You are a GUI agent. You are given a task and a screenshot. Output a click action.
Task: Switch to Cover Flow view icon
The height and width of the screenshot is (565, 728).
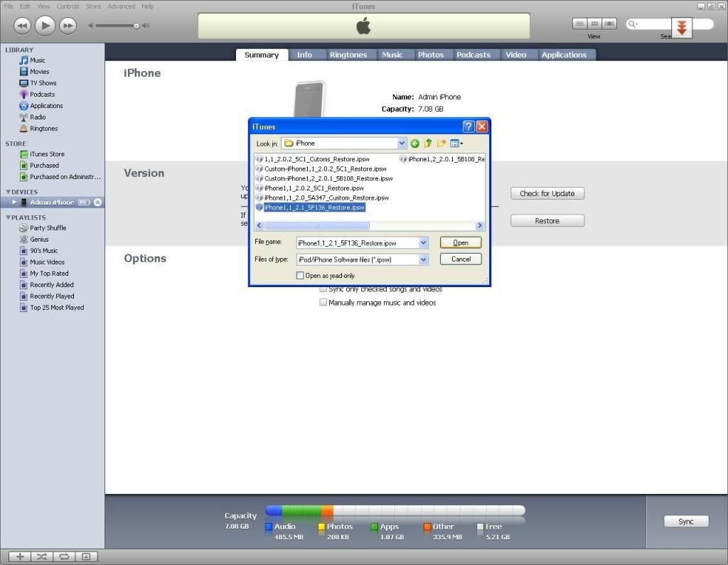pos(609,23)
